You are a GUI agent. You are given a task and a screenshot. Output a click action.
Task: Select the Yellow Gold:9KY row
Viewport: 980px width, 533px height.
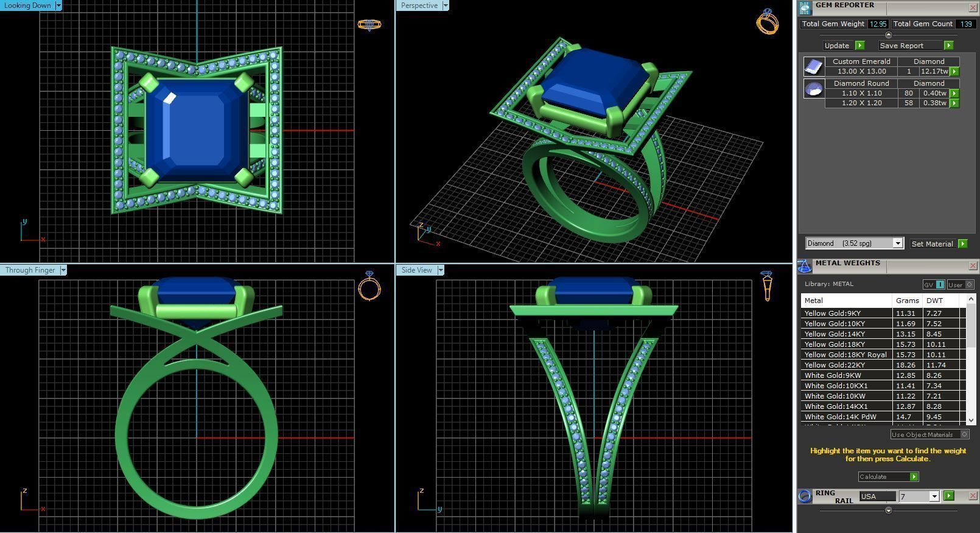(883, 313)
